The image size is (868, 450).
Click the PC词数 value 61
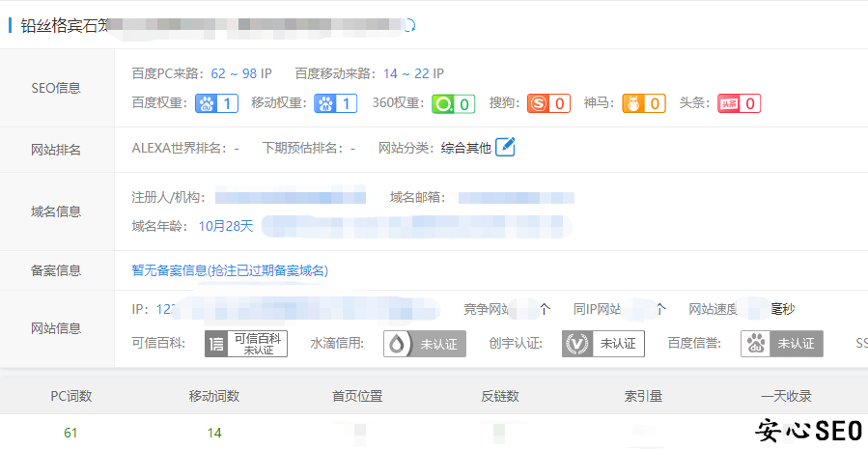tap(70, 433)
